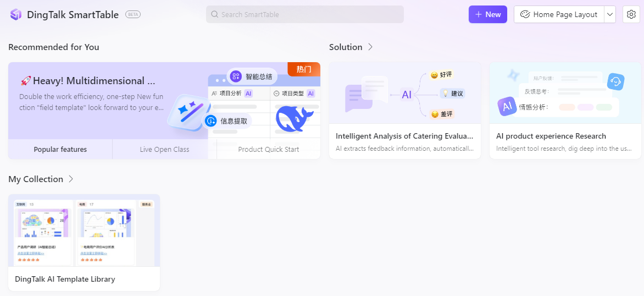Screen dimensions: 644x296
Task: Create a new table with New button
Action: [488, 14]
